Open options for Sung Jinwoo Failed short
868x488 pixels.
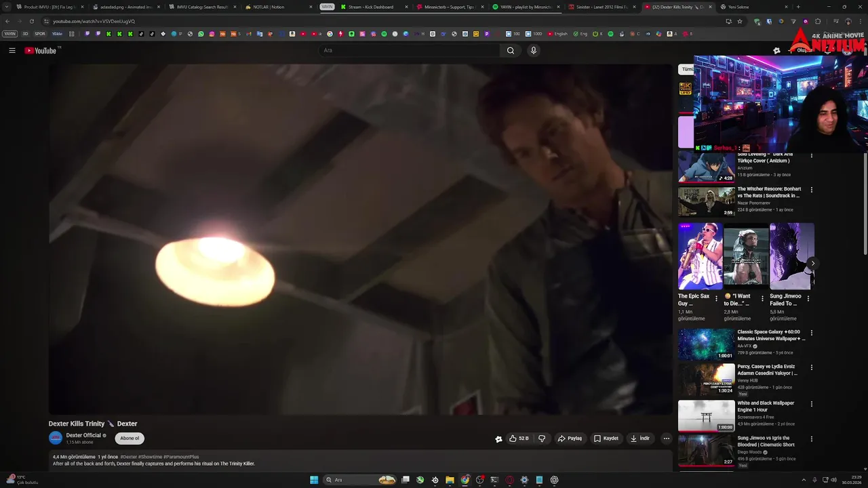point(808,298)
